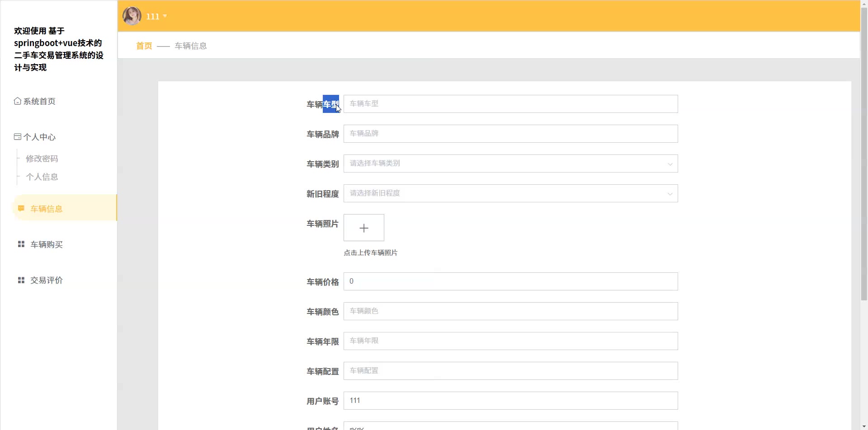Image resolution: width=868 pixels, height=430 pixels.
Task: Focus the 车辆年限 input field
Action: click(x=511, y=341)
